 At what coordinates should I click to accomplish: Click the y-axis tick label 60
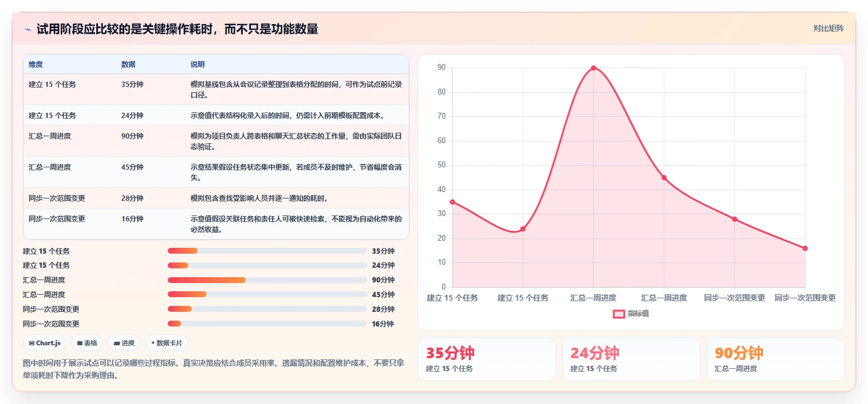coord(442,141)
